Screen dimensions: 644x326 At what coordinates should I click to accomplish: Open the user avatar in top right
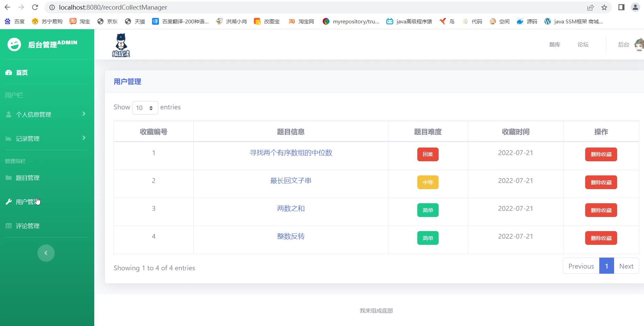click(639, 45)
